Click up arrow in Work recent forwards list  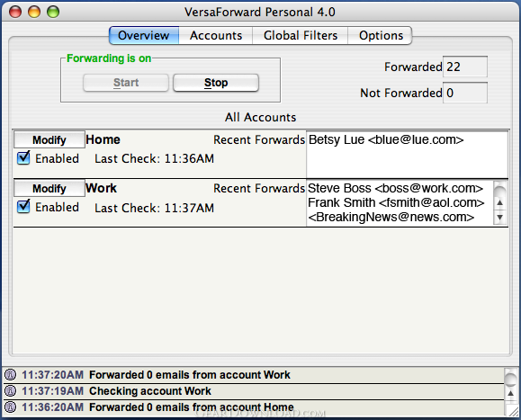[x=499, y=202]
